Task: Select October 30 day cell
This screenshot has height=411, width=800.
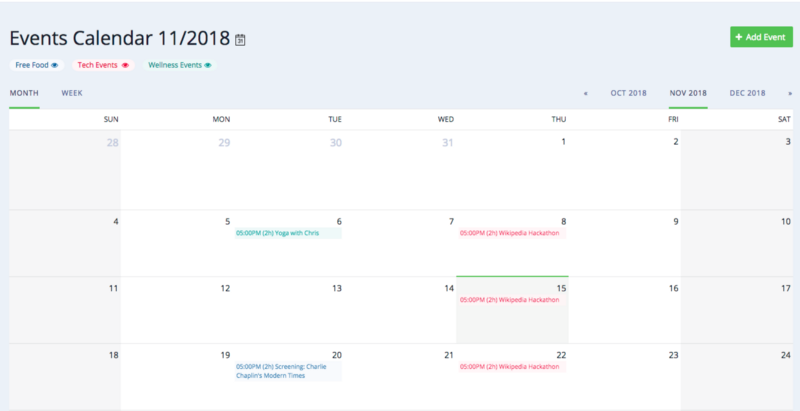Action: tap(289, 170)
